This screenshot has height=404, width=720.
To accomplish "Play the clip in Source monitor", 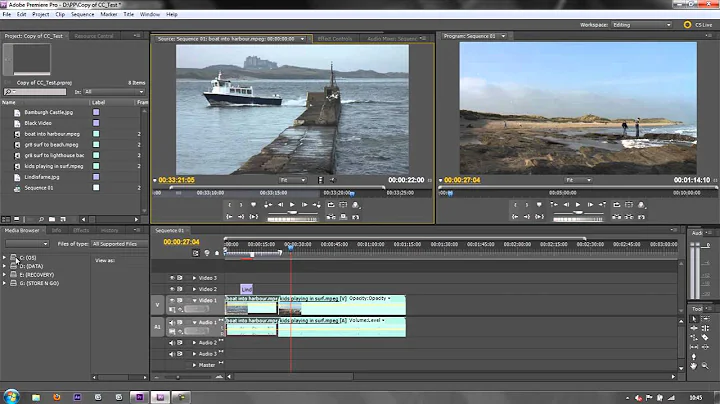I will click(292, 205).
